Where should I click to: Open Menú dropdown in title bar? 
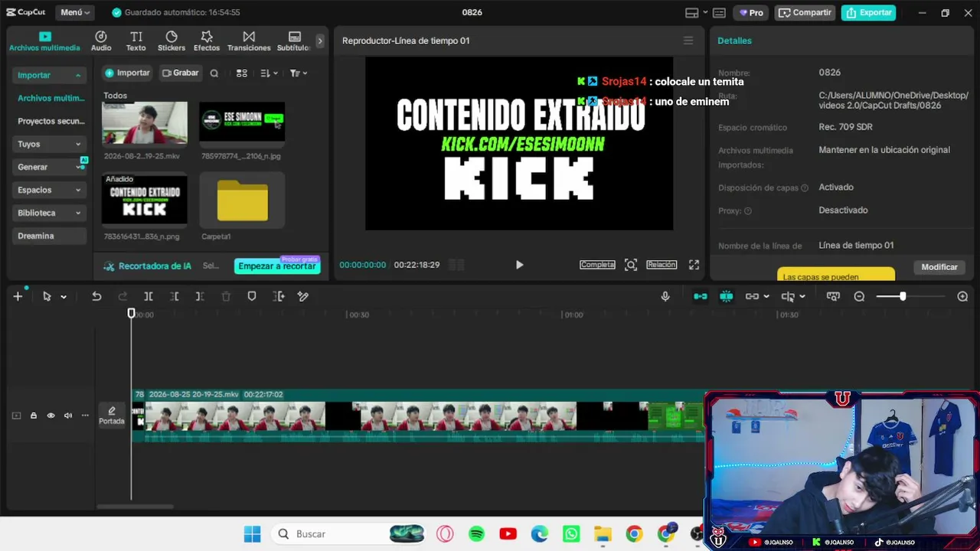pos(75,12)
